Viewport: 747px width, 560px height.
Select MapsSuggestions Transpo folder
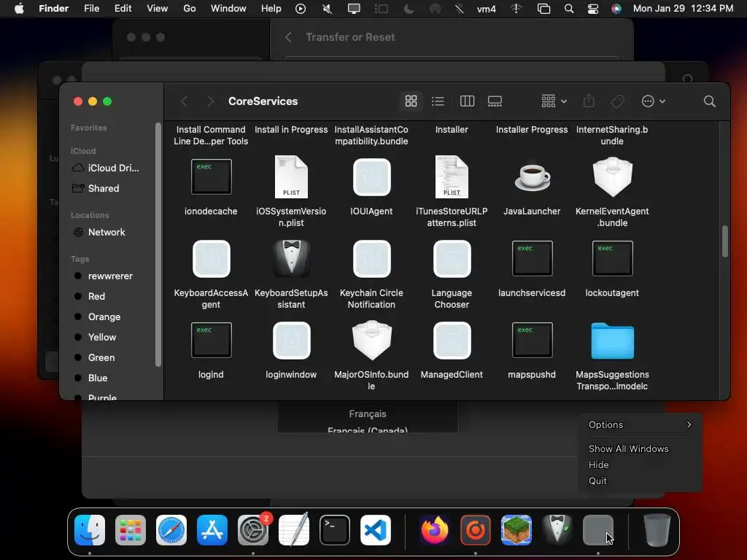(x=612, y=341)
